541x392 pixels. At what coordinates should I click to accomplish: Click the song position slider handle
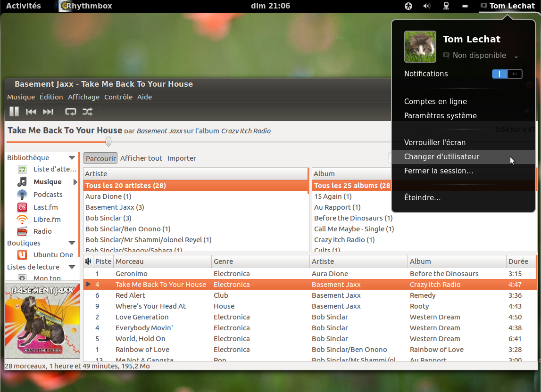click(108, 141)
